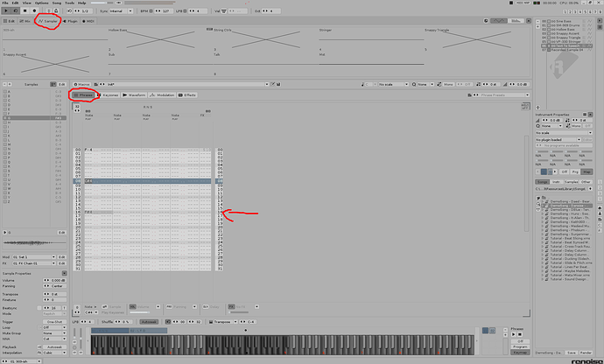
Task: Open the Loop mode dropdown
Action: [54, 327]
